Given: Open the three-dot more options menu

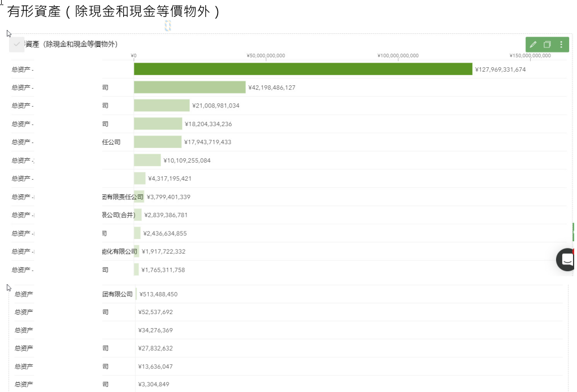Looking at the screenshot, I should pyautogui.click(x=561, y=45).
